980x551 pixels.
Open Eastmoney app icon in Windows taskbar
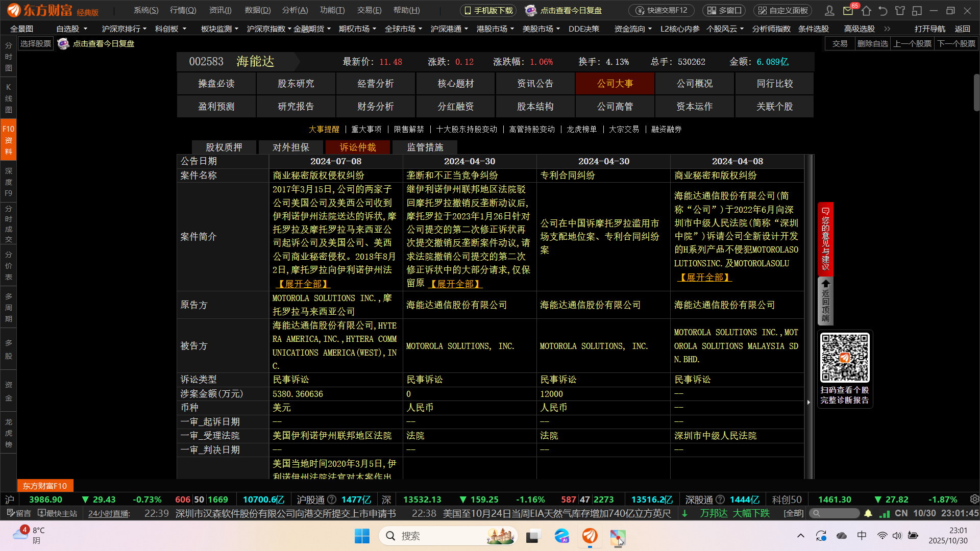click(590, 536)
